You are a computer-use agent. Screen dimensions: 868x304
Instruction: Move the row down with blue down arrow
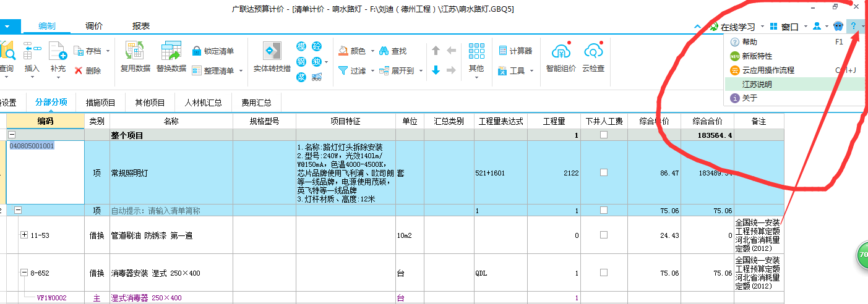point(436,70)
